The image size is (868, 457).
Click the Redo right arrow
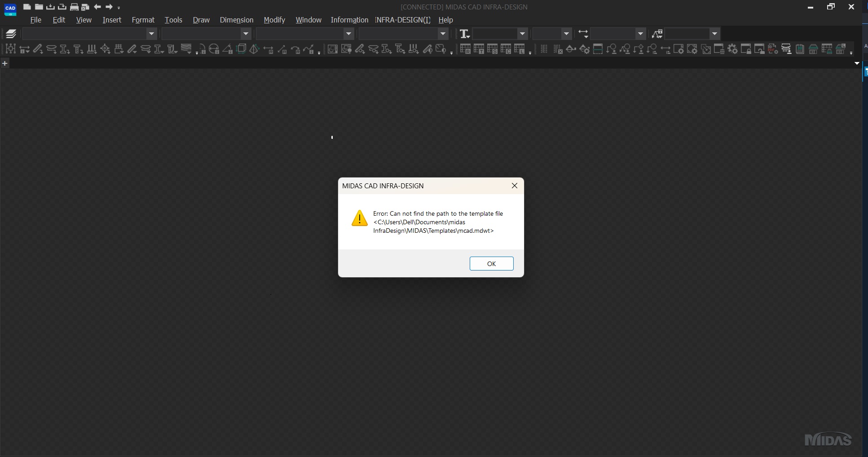tap(109, 7)
